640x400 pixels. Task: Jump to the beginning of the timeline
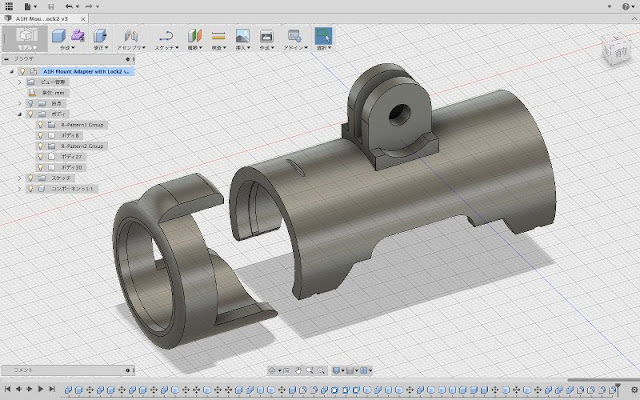pos(7,389)
